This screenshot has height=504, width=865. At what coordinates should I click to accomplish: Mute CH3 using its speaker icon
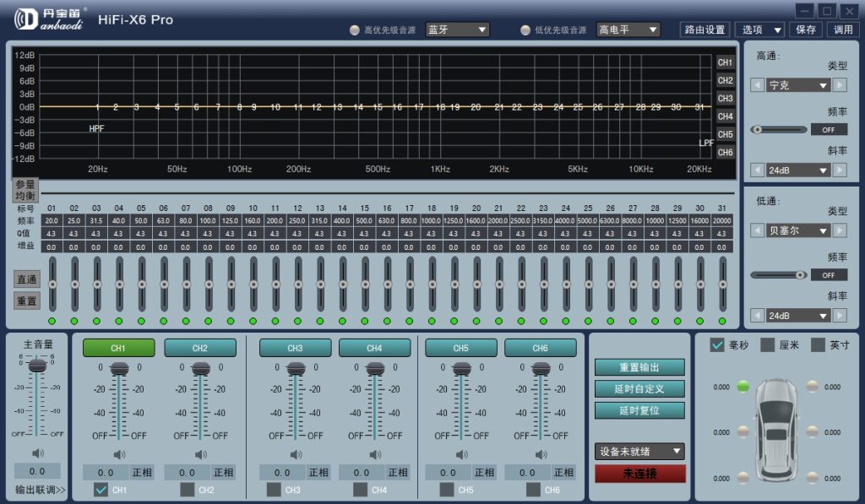pyautogui.click(x=296, y=454)
